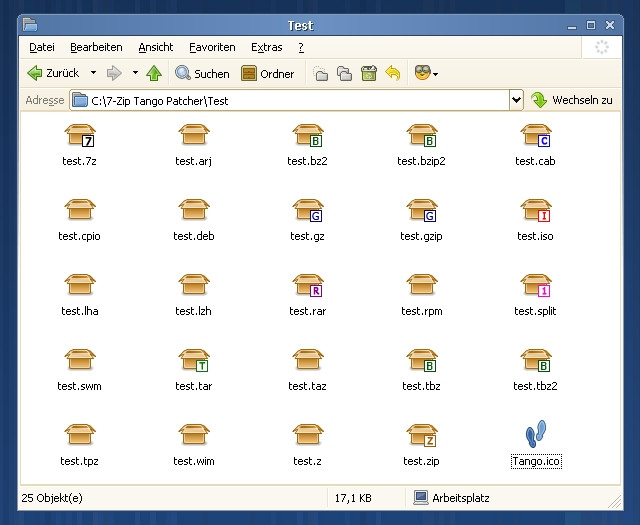Select the test.lzh archive icon
640x525 pixels.
click(194, 285)
